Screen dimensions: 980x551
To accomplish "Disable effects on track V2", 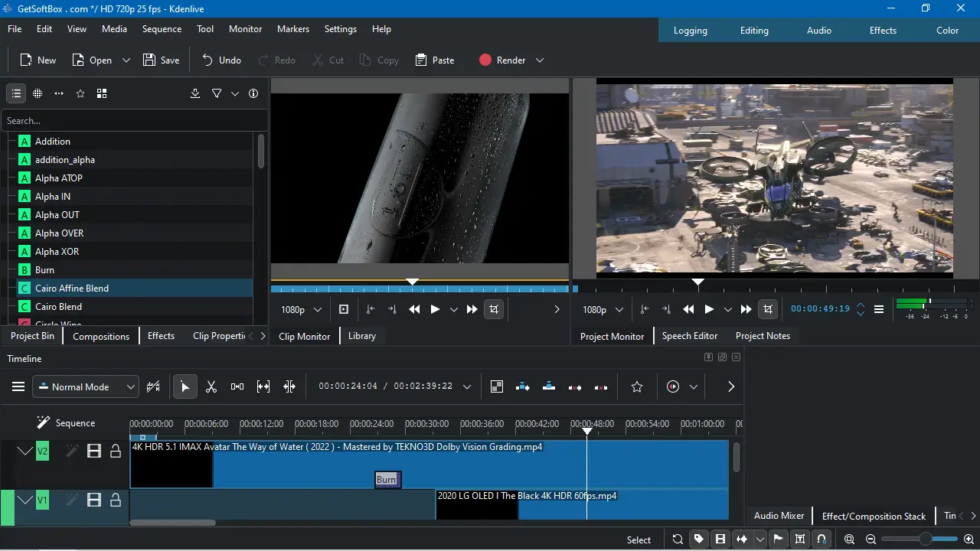I will tap(72, 452).
